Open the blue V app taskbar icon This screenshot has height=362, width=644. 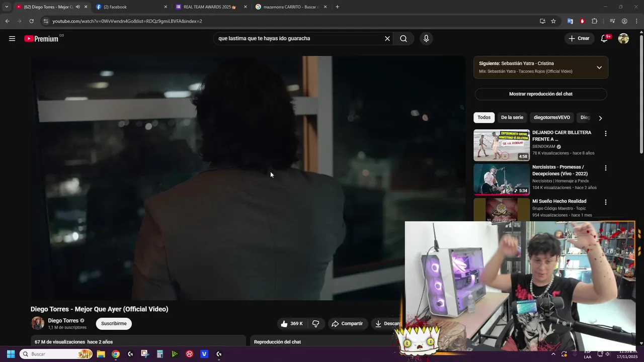[x=204, y=354]
